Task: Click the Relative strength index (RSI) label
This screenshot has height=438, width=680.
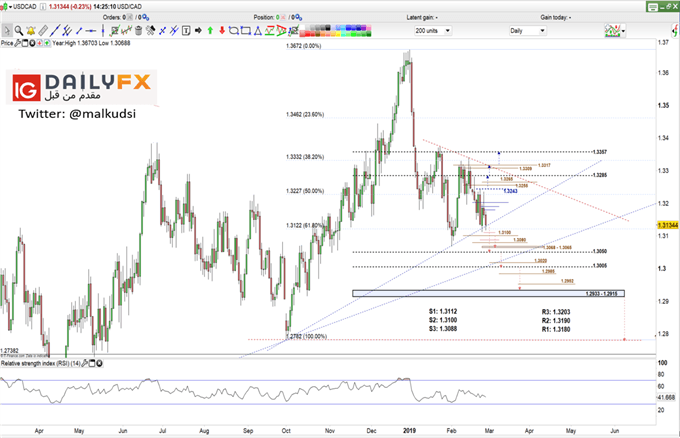Action: 41,363
